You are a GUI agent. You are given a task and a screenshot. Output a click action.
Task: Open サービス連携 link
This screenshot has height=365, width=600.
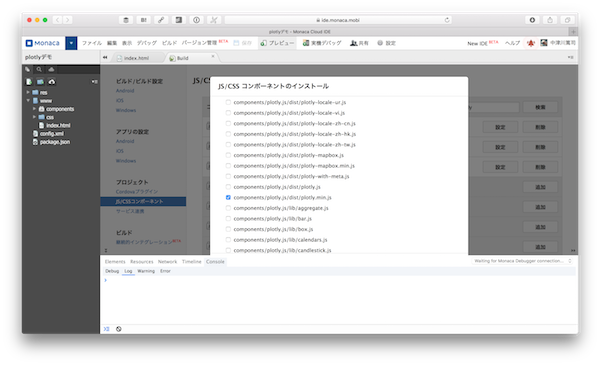pyautogui.click(x=130, y=211)
